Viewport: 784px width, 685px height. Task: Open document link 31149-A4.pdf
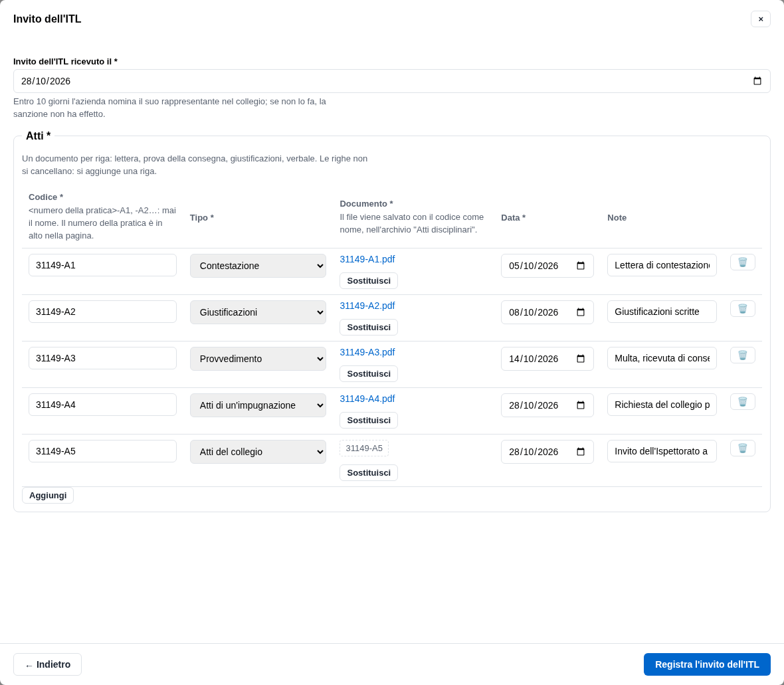coord(367,399)
